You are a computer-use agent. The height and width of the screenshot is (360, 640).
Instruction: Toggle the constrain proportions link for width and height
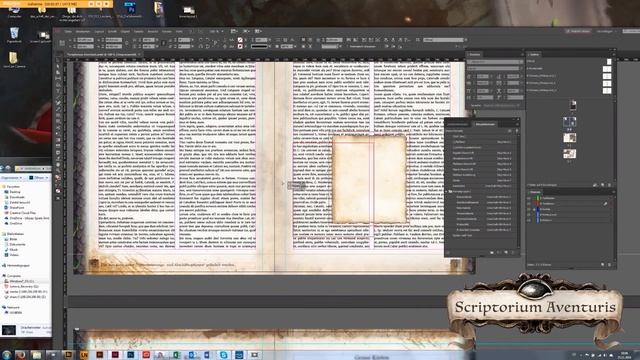click(127, 43)
